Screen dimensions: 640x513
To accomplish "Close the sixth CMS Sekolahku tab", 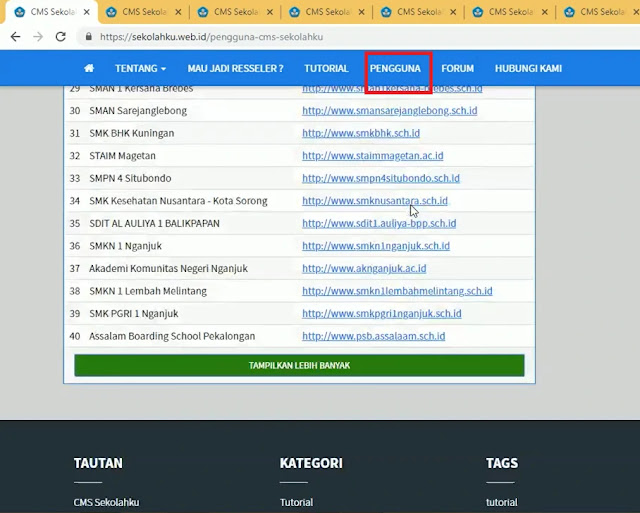I will coord(544,12).
